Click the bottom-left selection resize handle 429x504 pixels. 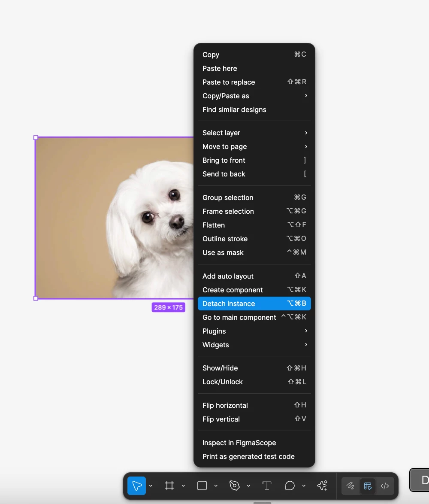coord(36,298)
